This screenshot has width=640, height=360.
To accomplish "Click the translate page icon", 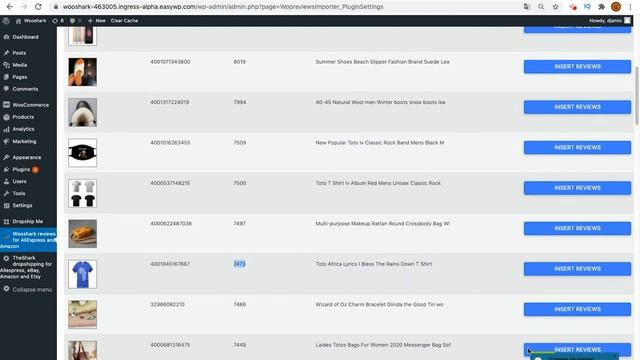I will tap(527, 7).
